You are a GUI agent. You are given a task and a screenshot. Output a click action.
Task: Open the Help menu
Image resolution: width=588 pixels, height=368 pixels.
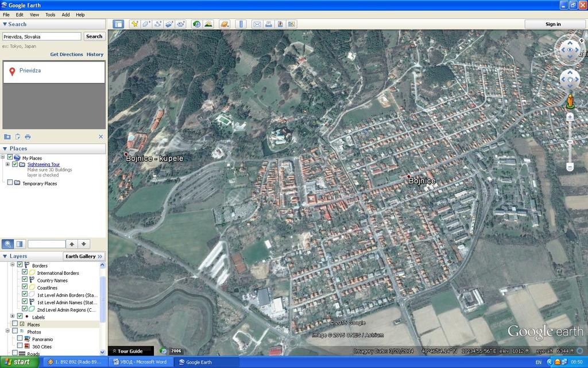[80, 14]
